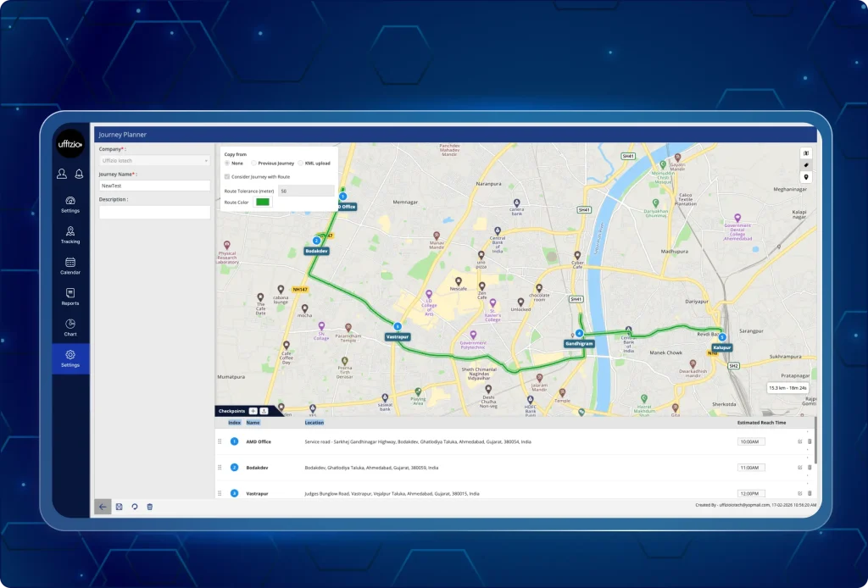
Task: Enable the Consider Journey with Route checkbox
Action: pos(227,177)
